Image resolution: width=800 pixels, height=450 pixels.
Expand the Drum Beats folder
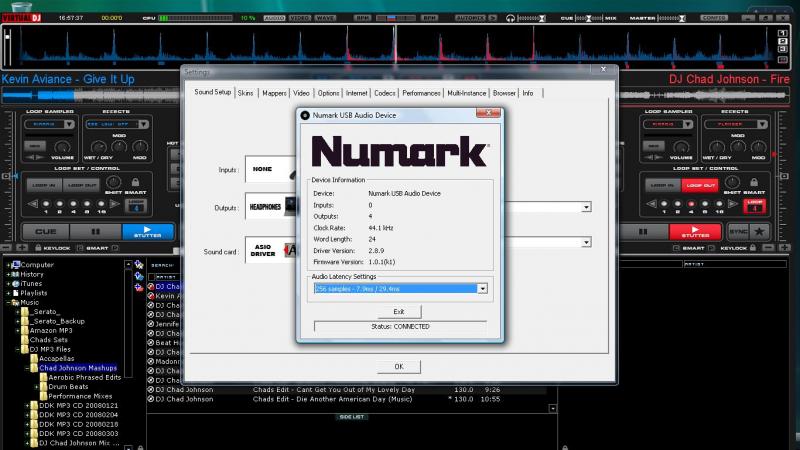pos(36,387)
